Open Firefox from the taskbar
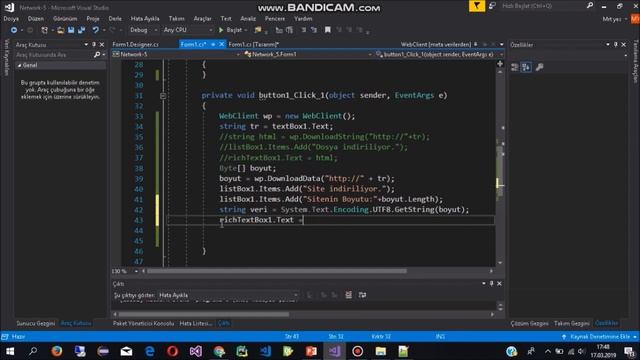This screenshot has height=360, width=640. point(57,351)
